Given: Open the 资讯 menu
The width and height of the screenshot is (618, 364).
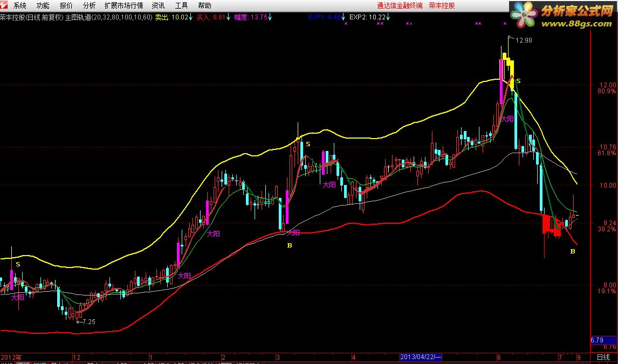Looking at the screenshot, I should pos(158,5).
